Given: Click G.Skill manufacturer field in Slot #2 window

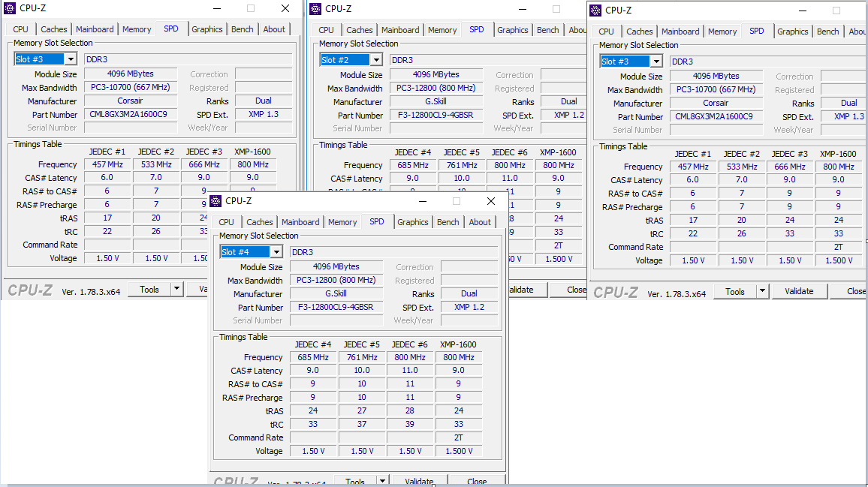Looking at the screenshot, I should (x=436, y=102).
